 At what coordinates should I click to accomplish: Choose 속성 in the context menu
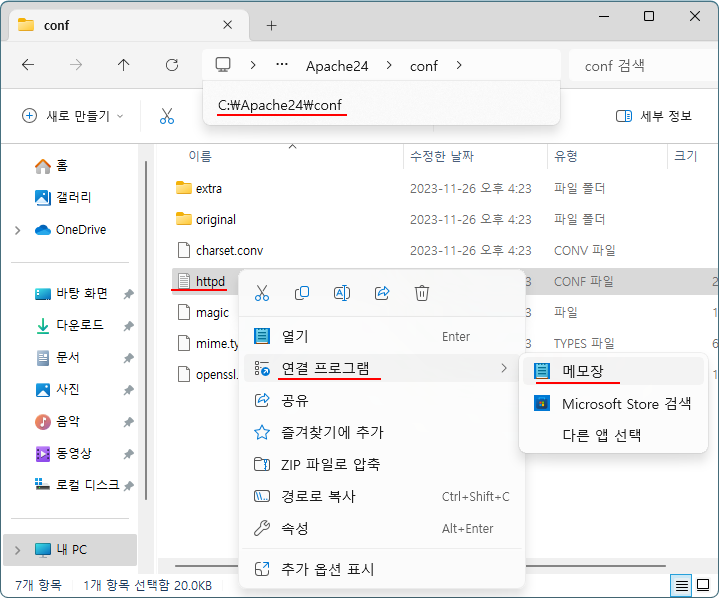point(382,528)
